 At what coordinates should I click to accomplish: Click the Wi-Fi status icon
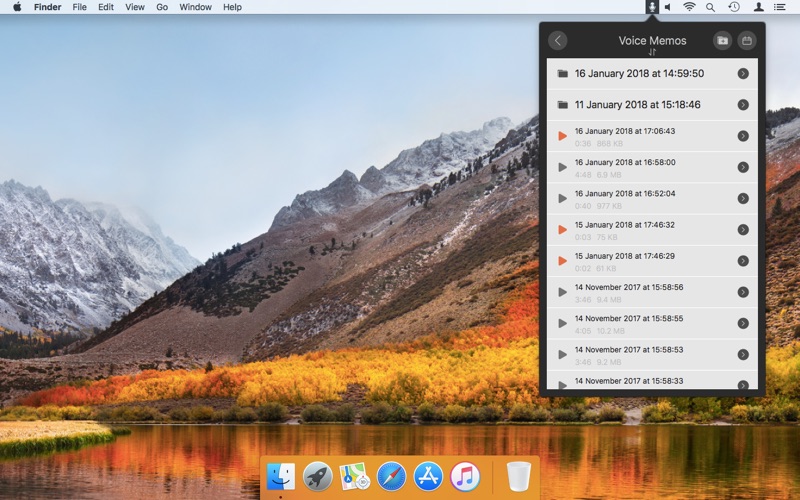click(x=689, y=7)
